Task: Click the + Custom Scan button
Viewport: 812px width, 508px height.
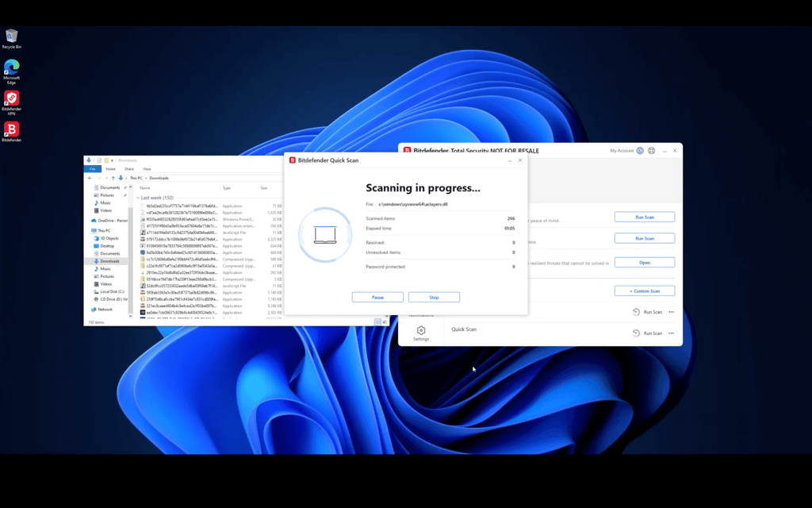Action: click(x=645, y=291)
